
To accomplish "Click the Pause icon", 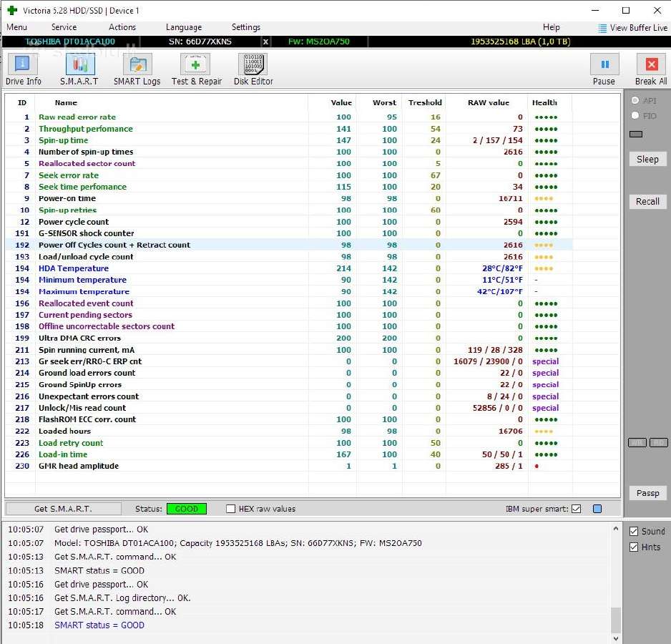I will click(x=604, y=64).
